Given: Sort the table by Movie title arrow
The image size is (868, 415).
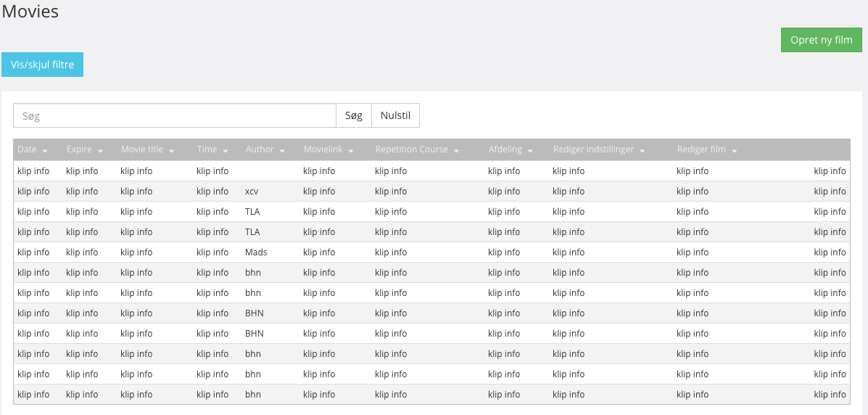Looking at the screenshot, I should pyautogui.click(x=172, y=151).
